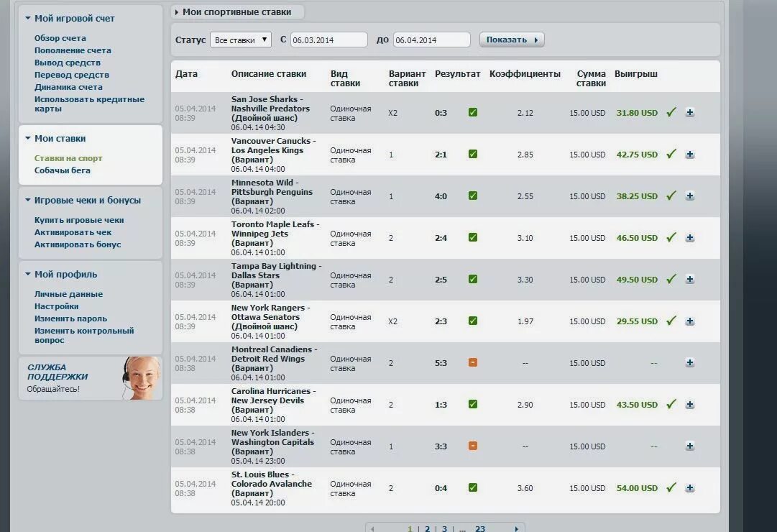This screenshot has width=777, height=532.
Task: Open 'Использовать кредитные карты' link
Action: coord(89,104)
